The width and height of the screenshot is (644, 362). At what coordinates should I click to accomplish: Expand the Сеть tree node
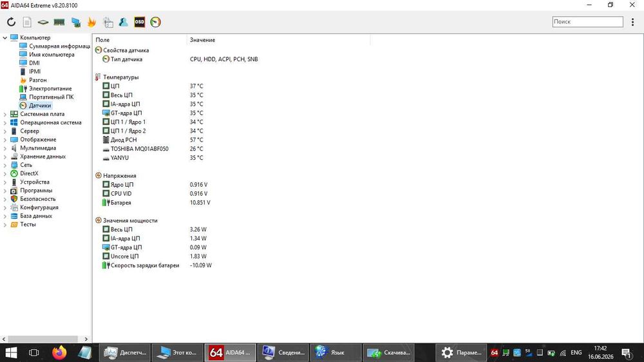tap(5, 165)
